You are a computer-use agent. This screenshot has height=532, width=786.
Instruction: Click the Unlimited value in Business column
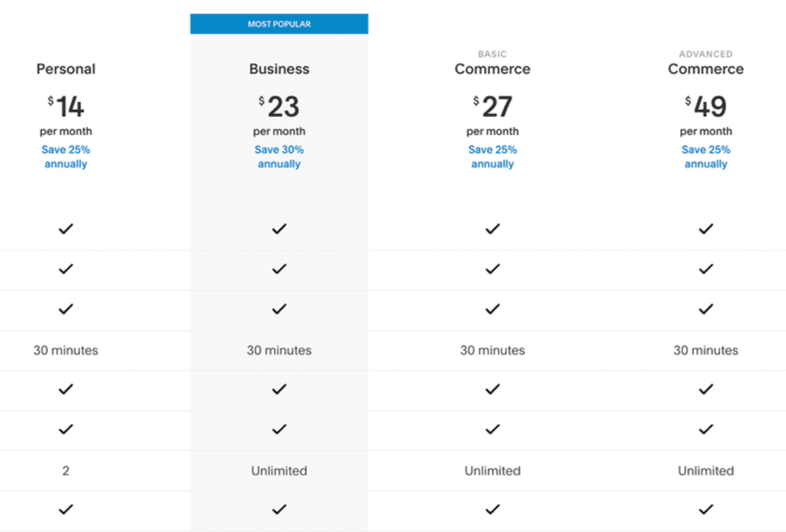pos(279,471)
